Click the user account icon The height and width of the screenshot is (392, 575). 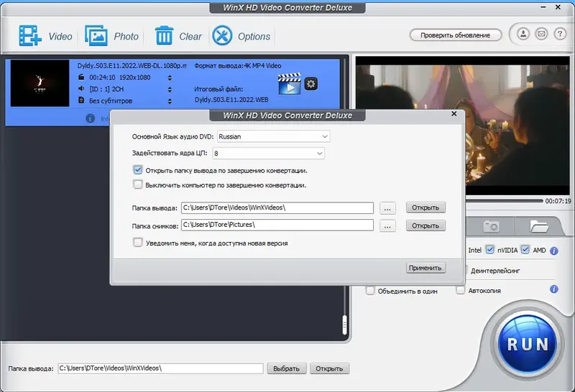click(x=523, y=34)
